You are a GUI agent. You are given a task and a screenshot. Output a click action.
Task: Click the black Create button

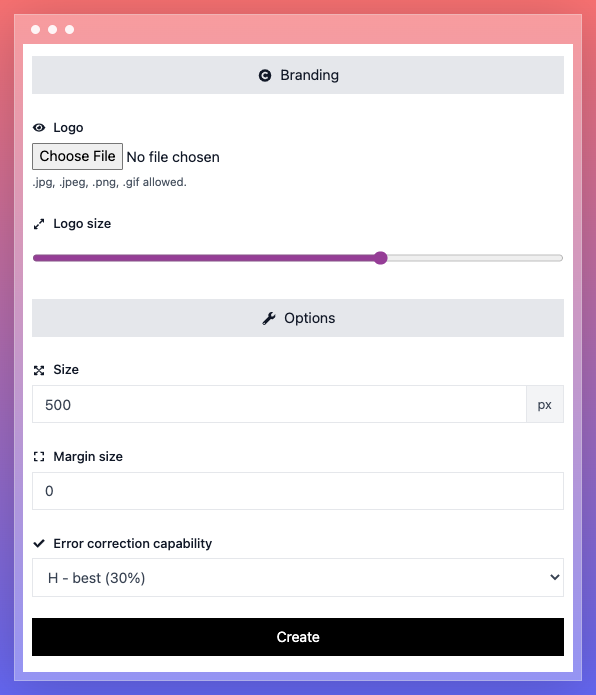(298, 637)
